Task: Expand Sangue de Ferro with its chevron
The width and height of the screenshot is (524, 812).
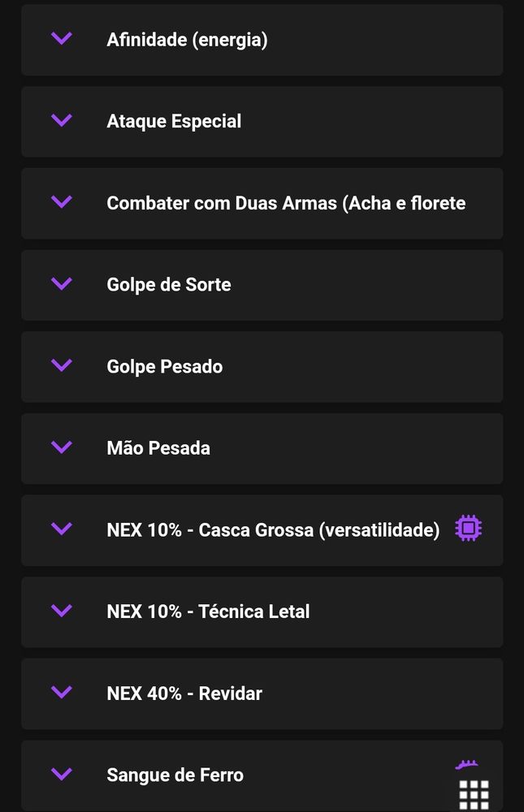Action: point(62,774)
